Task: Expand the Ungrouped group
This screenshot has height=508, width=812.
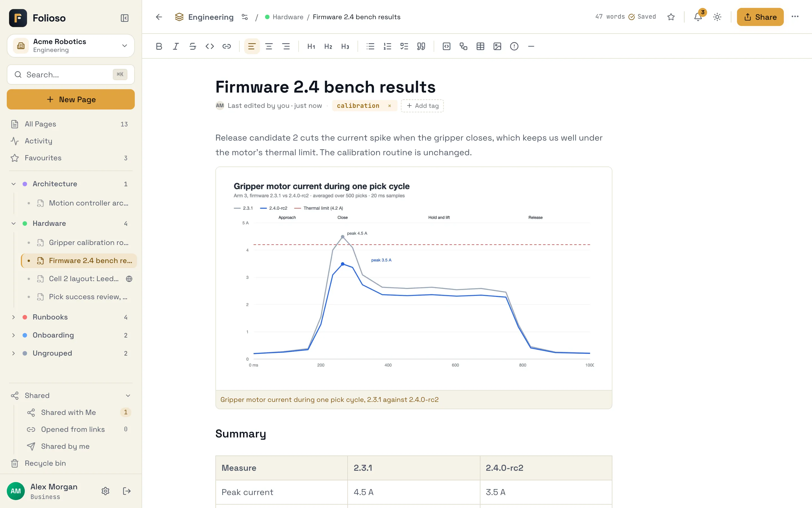Action: 14,353
